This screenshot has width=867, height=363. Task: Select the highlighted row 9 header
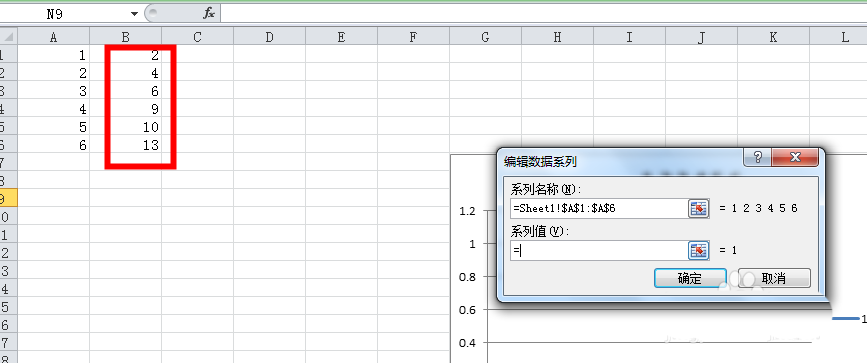[x=9, y=198]
